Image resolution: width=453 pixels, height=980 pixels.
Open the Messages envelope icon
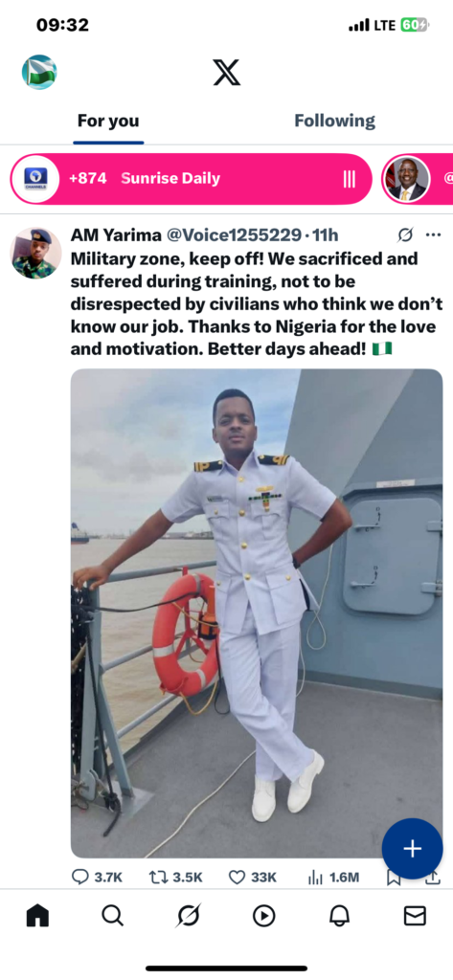415,916
